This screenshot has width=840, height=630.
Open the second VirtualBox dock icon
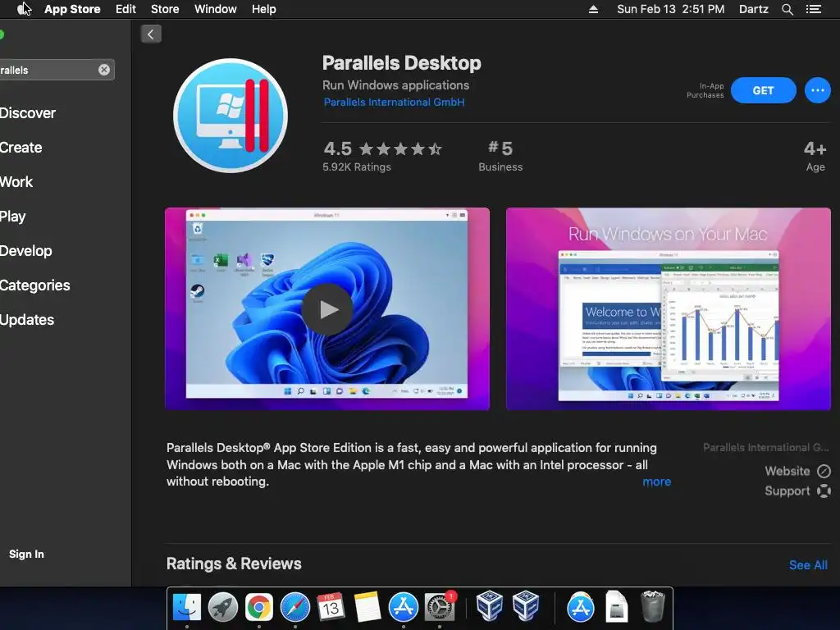pyautogui.click(x=526, y=605)
